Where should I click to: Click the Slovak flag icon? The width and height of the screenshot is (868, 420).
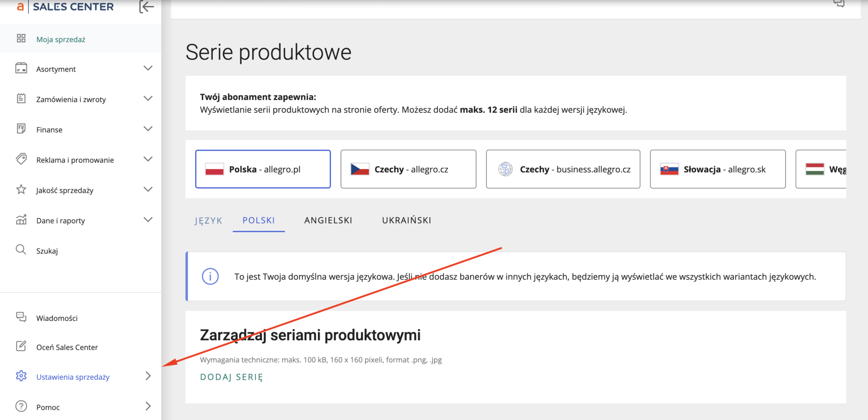(x=669, y=169)
